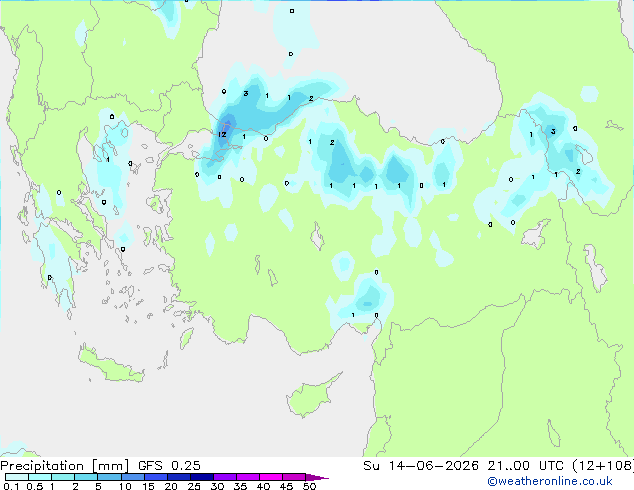Image resolution: width=634 pixels, height=490 pixels.
Task: Open the weatheronline.co.uk copyright link
Action: [550, 481]
